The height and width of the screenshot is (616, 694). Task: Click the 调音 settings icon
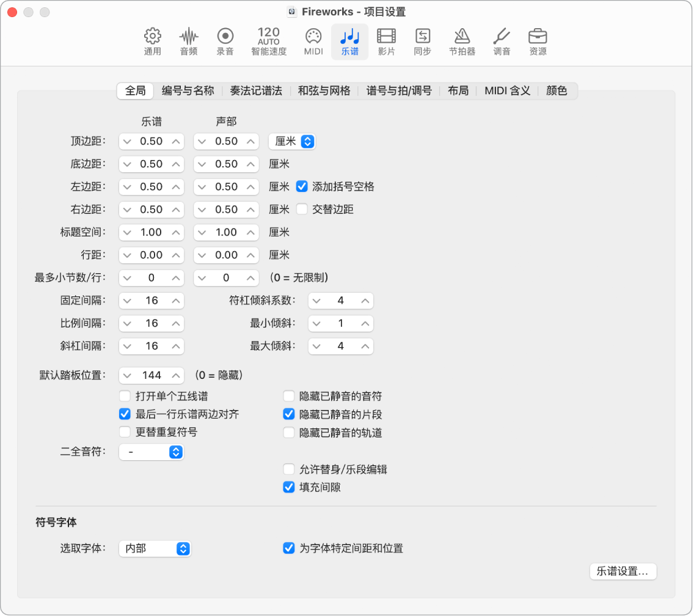pyautogui.click(x=501, y=40)
